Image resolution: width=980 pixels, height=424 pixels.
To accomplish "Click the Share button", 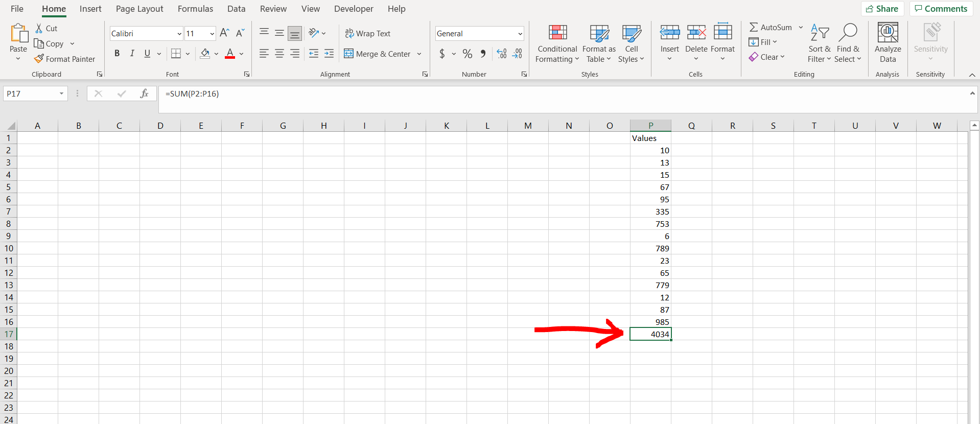I will (x=882, y=9).
